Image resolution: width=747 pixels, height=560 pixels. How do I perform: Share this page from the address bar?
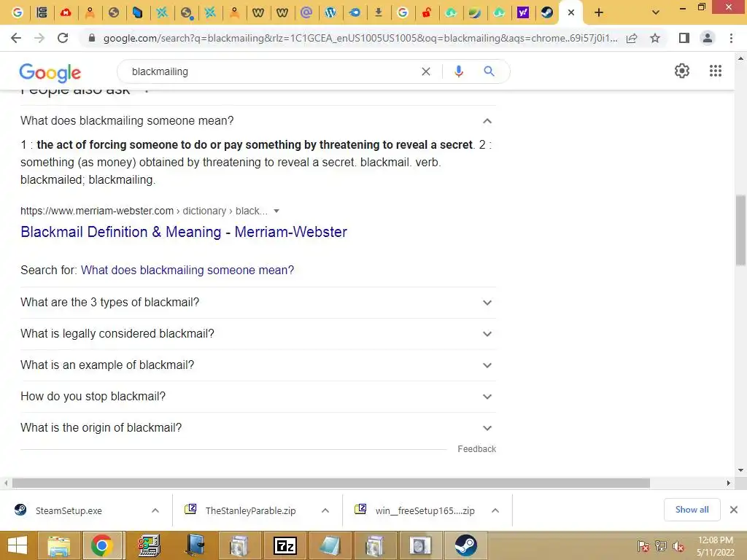pos(632,38)
